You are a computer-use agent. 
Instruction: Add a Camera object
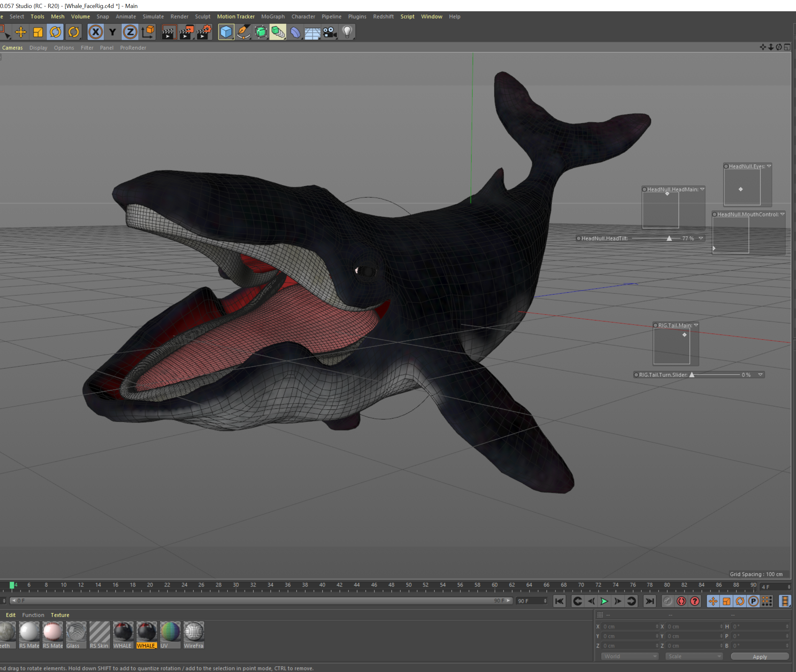[x=330, y=32]
